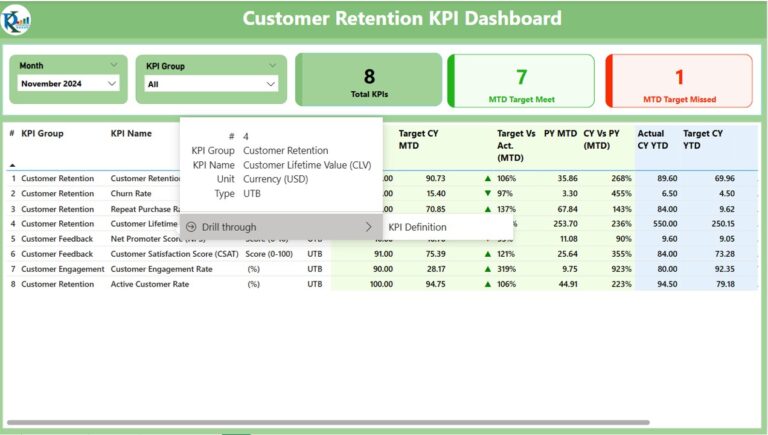Click Customer Engagement group cell in row 7
The image size is (768, 435).
pos(63,269)
